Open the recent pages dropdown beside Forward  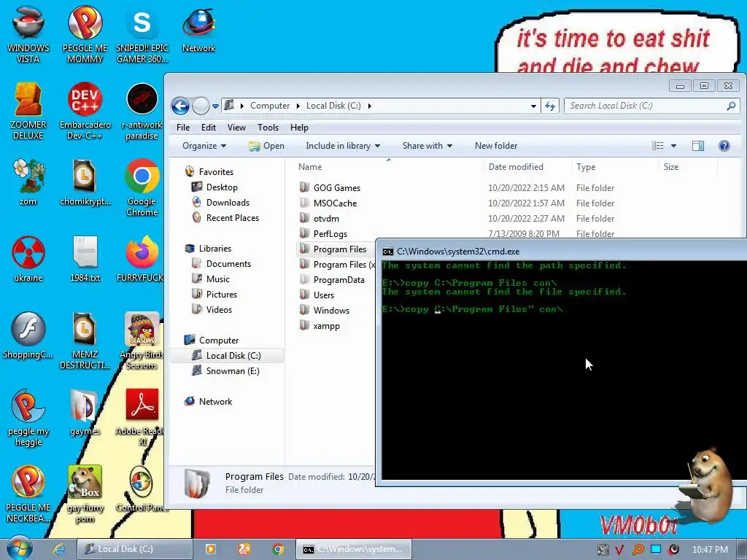(215, 106)
